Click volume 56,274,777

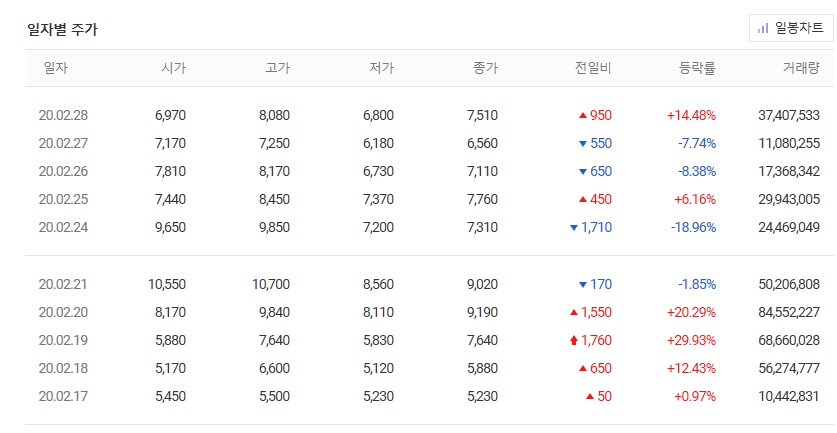789,368
